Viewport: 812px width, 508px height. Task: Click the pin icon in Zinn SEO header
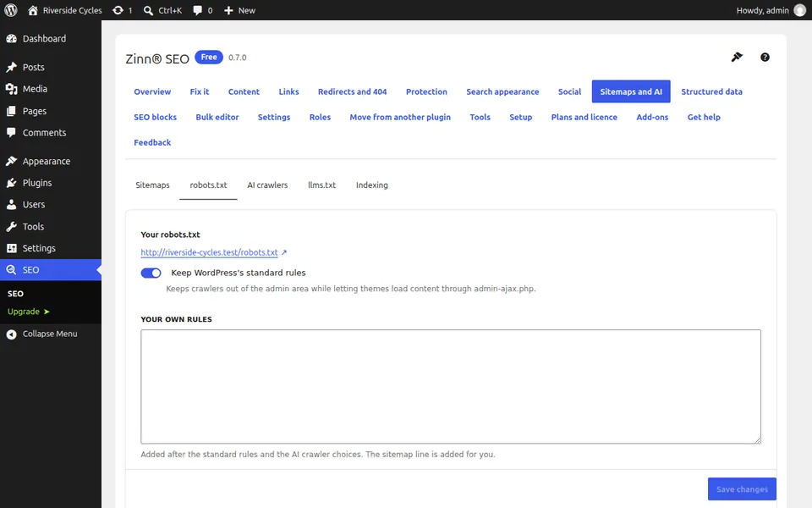click(x=737, y=58)
